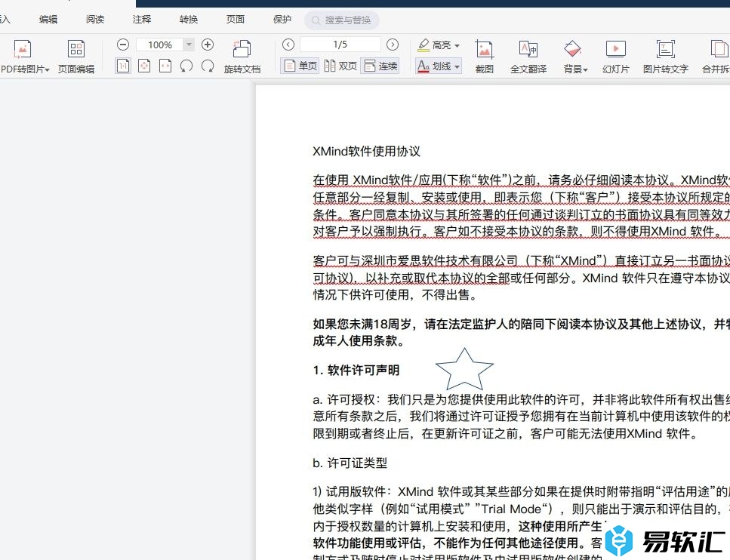Open the 注释 tab
This screenshot has height=560, width=730.
pyautogui.click(x=141, y=19)
